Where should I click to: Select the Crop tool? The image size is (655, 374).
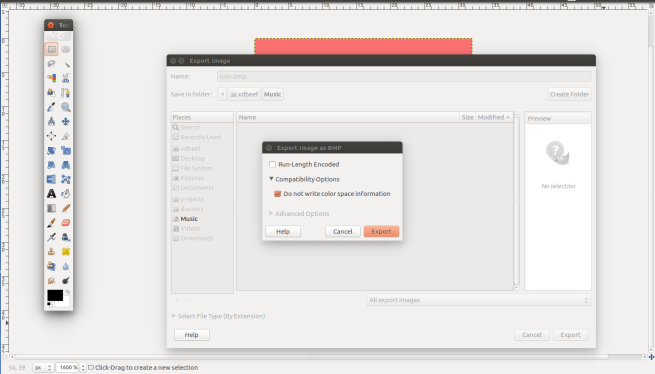click(x=66, y=136)
